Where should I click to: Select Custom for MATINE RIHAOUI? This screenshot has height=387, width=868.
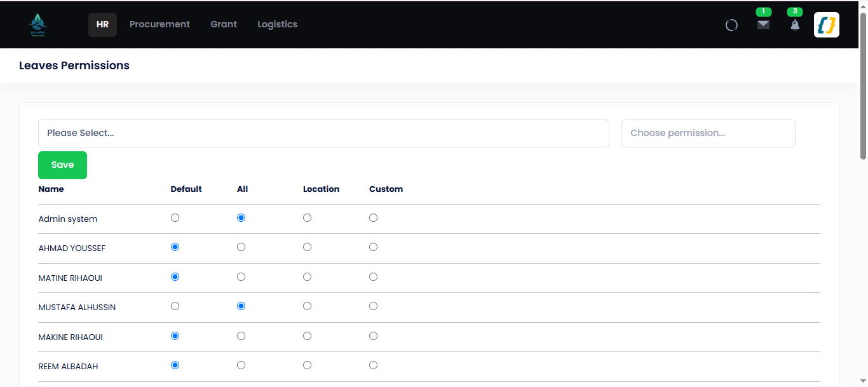[x=374, y=277]
